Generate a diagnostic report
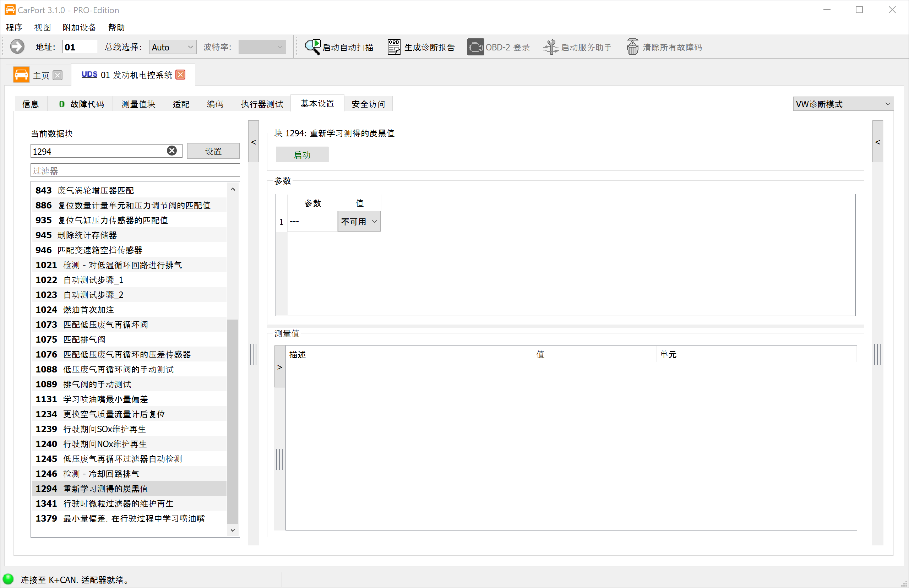Screen dimensions: 909x588 [x=421, y=47]
